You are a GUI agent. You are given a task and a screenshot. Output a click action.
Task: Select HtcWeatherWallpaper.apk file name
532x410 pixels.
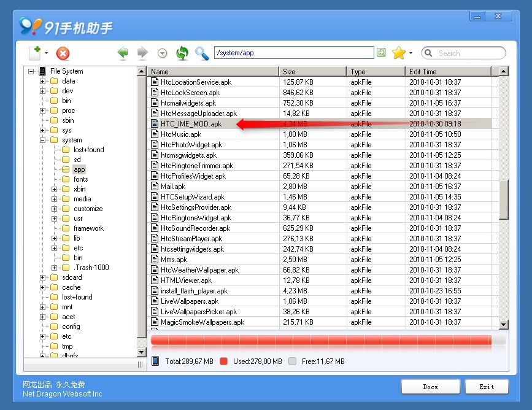tap(199, 270)
